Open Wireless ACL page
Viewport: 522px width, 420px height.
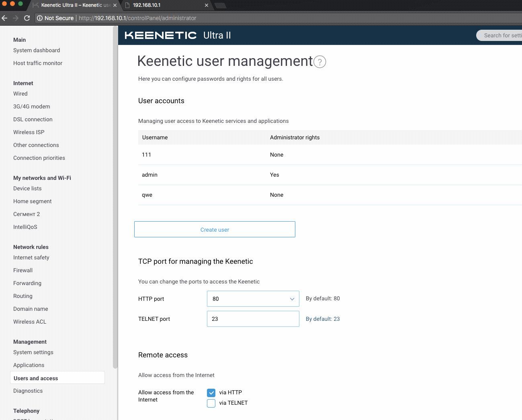coord(30,322)
